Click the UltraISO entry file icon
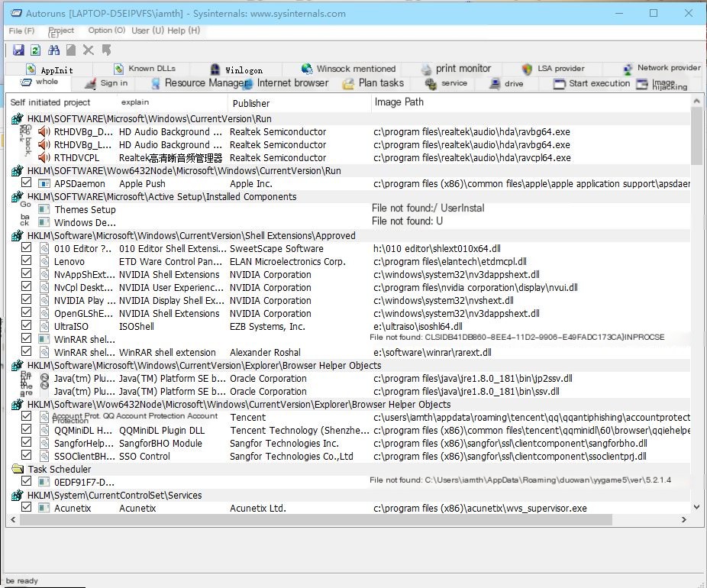The height and width of the screenshot is (588, 707). tap(44, 327)
